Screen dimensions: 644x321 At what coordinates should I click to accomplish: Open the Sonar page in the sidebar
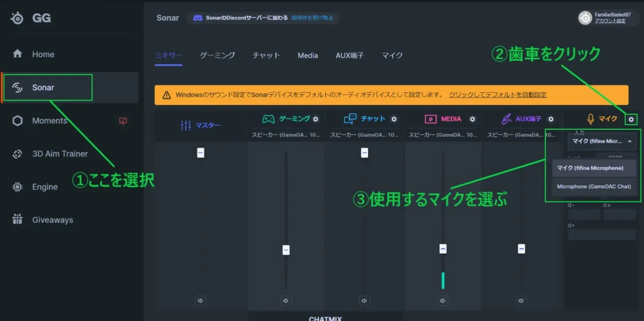(70, 87)
